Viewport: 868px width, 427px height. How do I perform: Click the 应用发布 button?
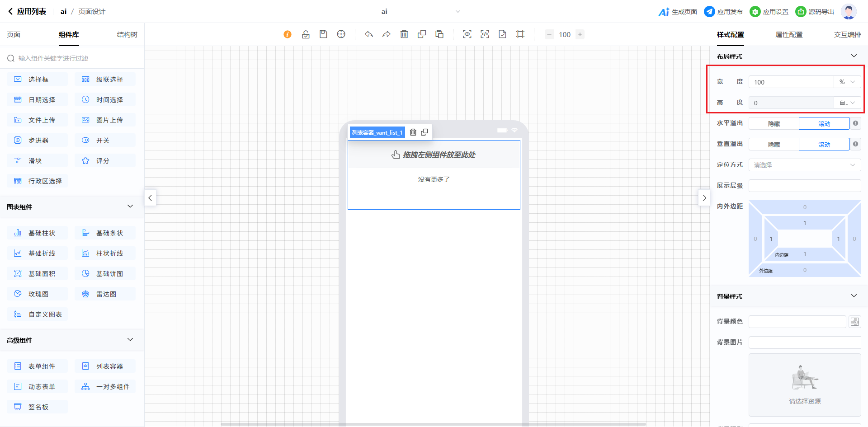coord(723,12)
